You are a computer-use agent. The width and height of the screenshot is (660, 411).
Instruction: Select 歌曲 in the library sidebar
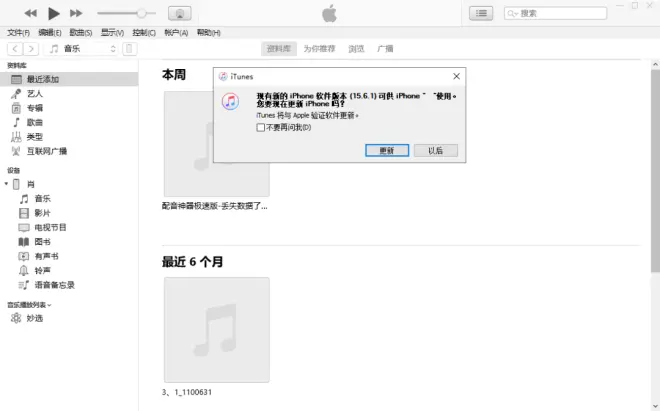tap(69, 123)
